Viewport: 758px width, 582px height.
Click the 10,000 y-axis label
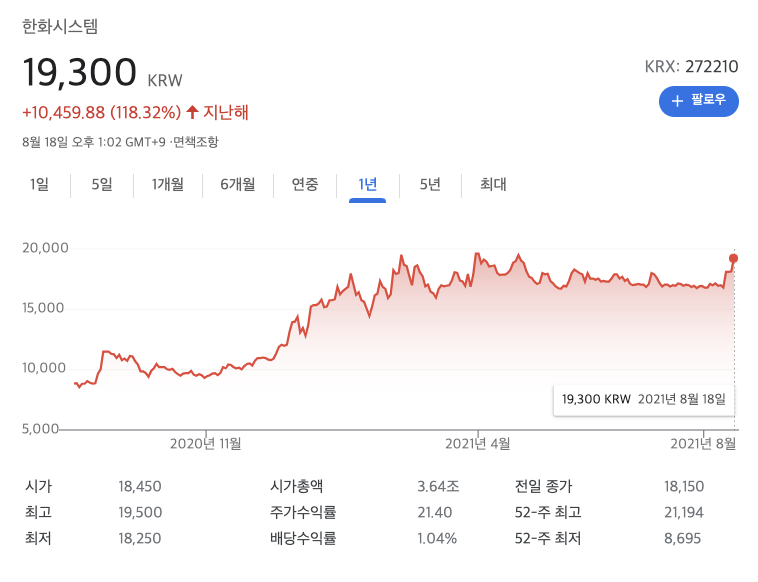(44, 368)
